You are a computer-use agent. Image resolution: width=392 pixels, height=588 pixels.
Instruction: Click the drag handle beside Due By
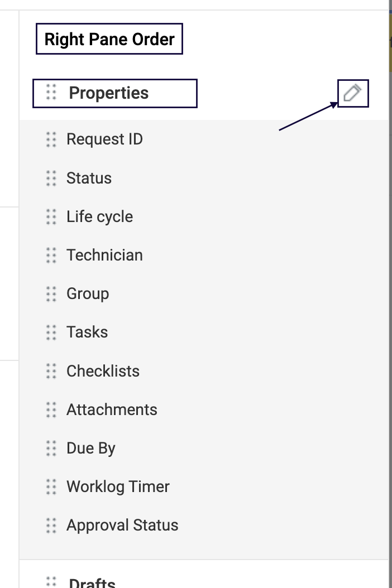click(51, 448)
